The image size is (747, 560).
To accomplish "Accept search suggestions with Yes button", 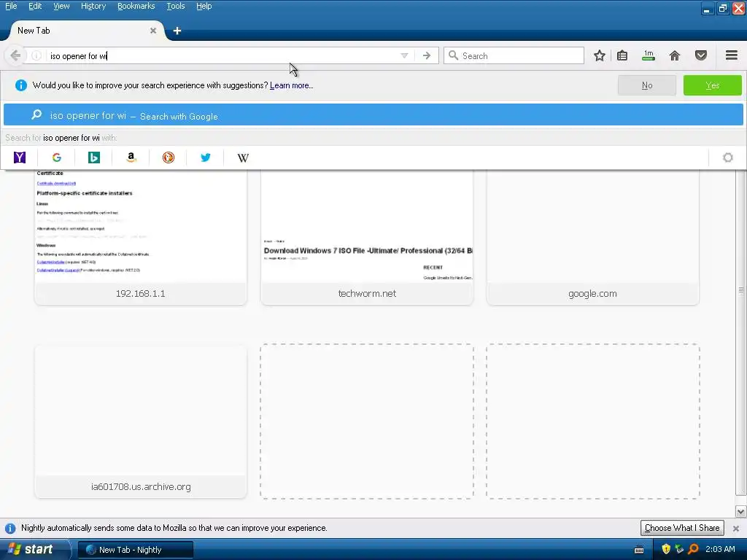I will tap(712, 85).
